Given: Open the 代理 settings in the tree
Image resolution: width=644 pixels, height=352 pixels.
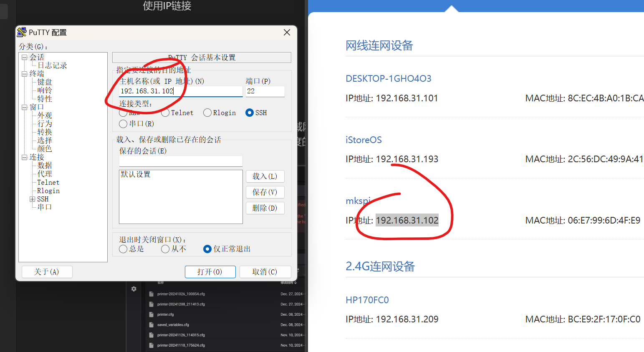Looking at the screenshot, I should pos(45,174).
